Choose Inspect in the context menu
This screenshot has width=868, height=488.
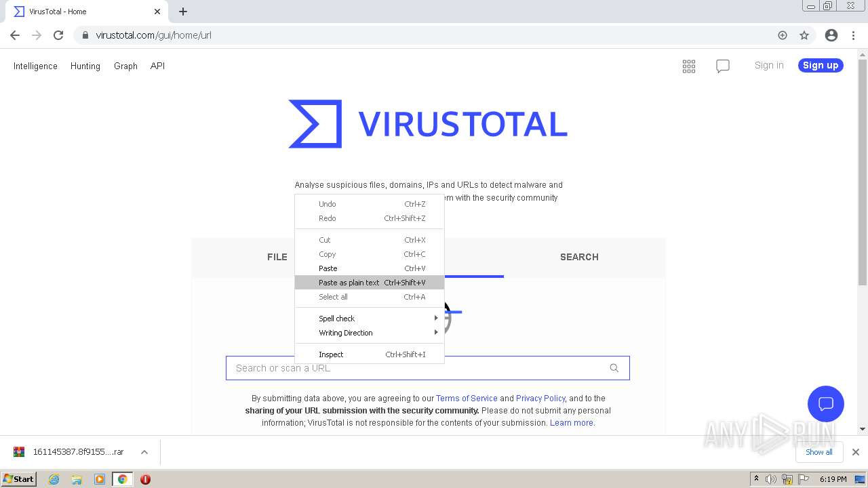(370, 354)
